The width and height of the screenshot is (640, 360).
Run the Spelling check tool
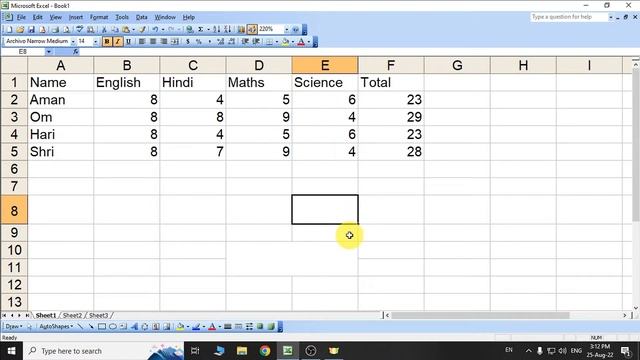click(79, 29)
